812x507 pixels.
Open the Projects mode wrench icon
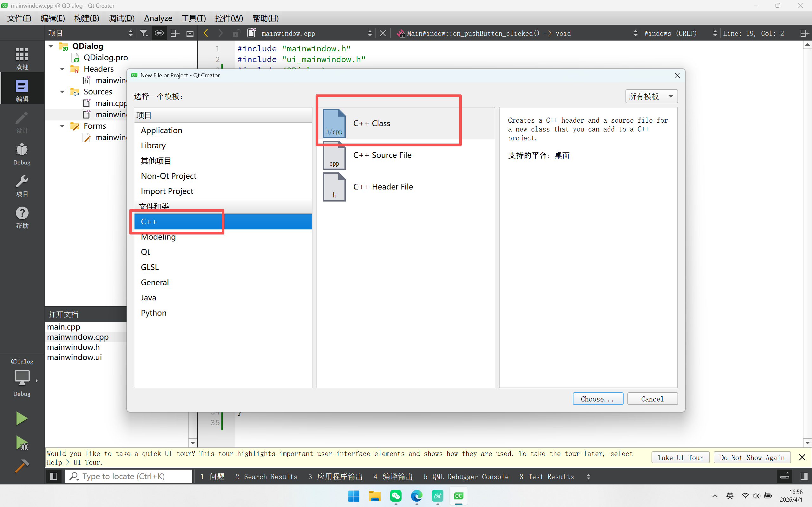[x=22, y=185]
